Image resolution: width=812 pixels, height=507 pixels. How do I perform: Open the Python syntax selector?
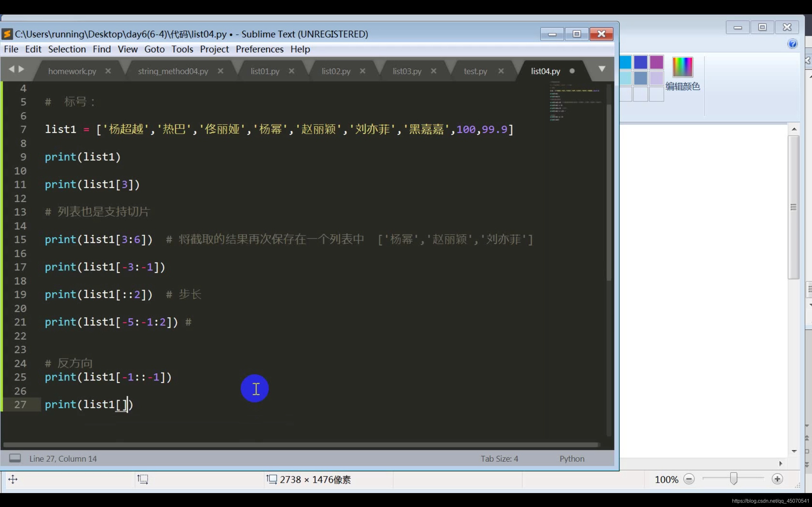[572, 459]
